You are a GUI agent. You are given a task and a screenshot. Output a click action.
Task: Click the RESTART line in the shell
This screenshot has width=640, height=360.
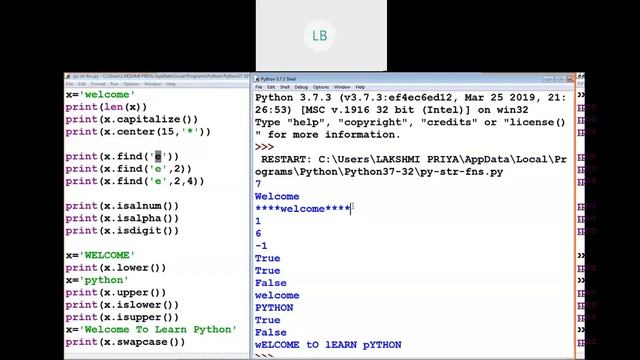[411, 166]
